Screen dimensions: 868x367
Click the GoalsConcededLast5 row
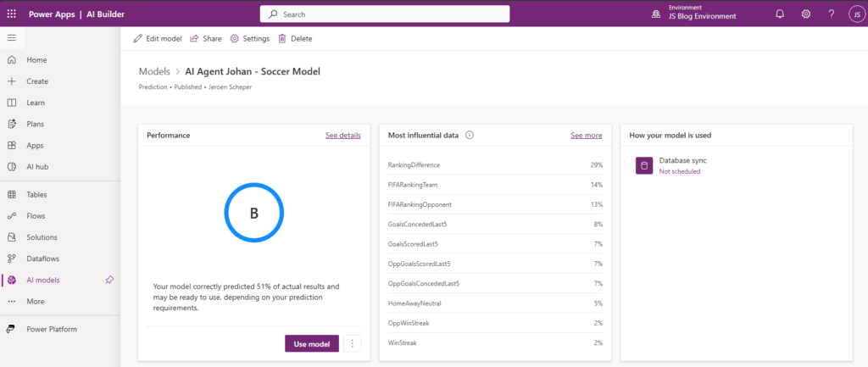495,225
